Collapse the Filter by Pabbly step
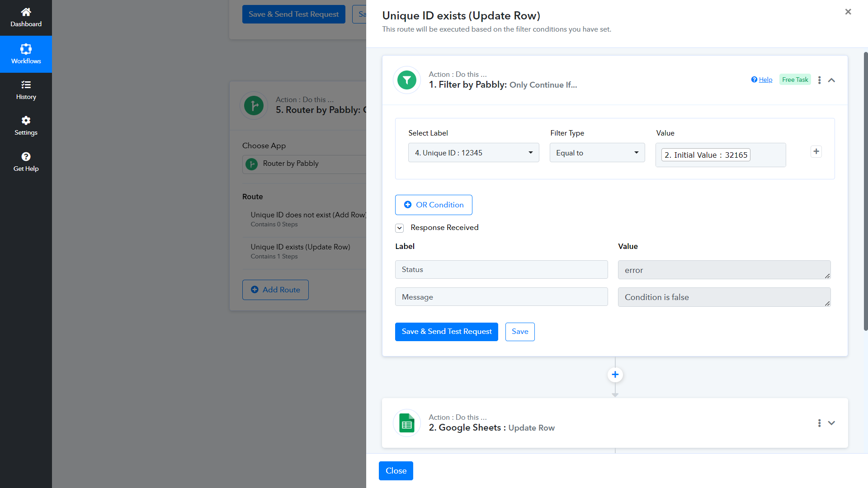This screenshot has width=868, height=488. (831, 80)
